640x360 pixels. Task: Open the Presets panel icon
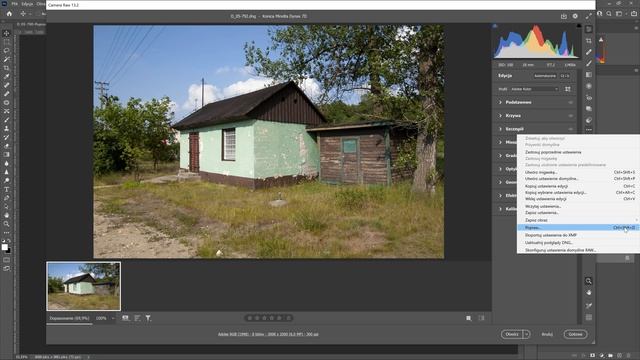pos(589,120)
